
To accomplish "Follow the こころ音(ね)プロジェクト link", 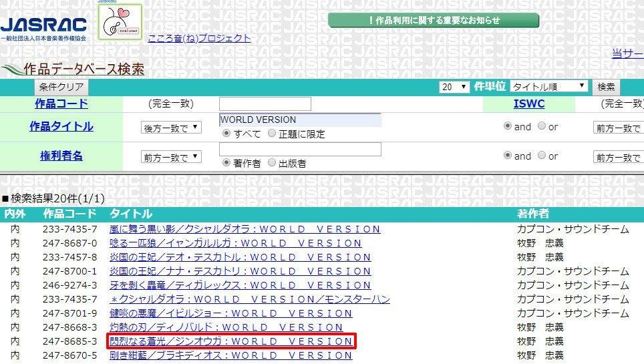I will click(199, 38).
